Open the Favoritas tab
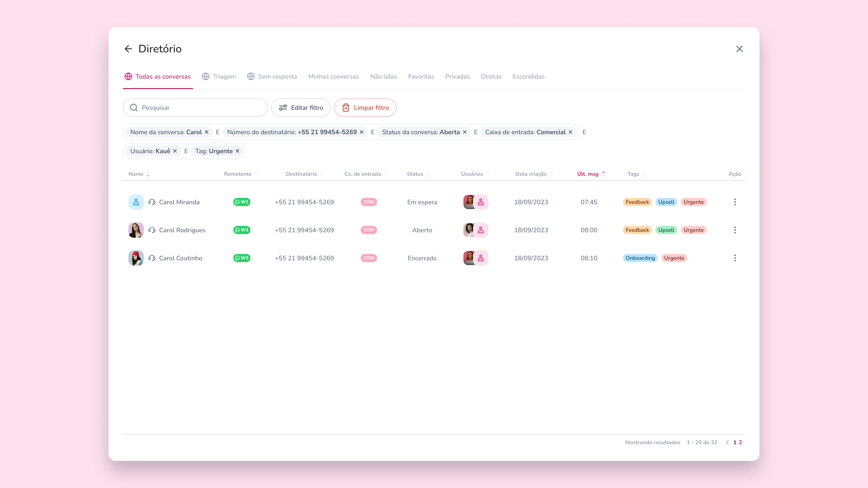Viewport: 868px width, 488px height. 421,76
